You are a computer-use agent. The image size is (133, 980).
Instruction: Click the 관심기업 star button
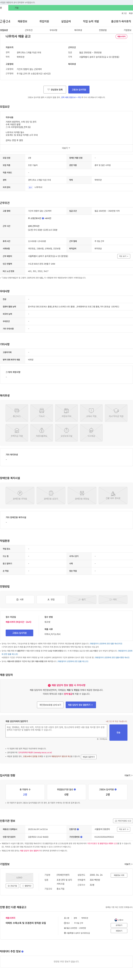pyautogui.click(x=12, y=886)
